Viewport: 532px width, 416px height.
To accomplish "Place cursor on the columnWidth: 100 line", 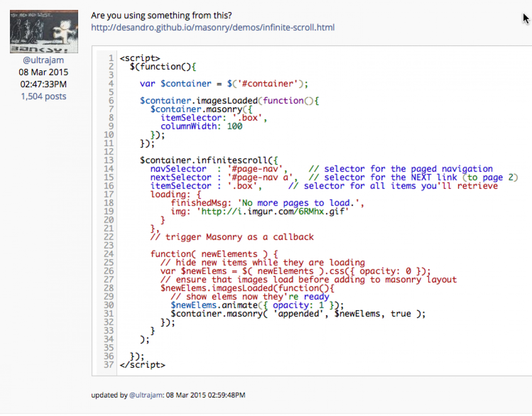I will pyautogui.click(x=202, y=126).
